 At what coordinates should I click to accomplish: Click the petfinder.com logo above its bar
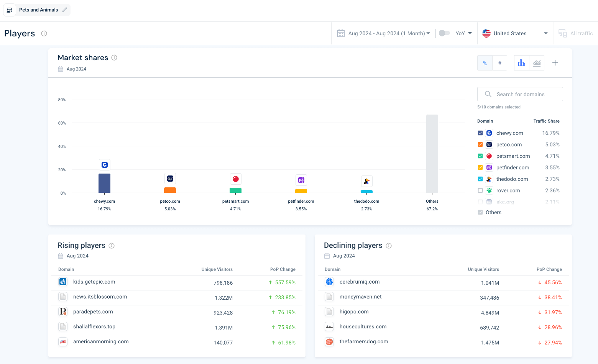coord(301,180)
